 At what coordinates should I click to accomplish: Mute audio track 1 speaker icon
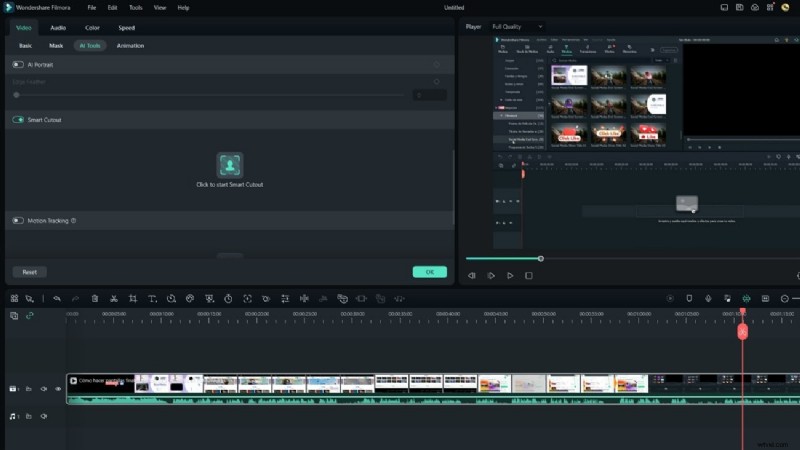coord(44,416)
